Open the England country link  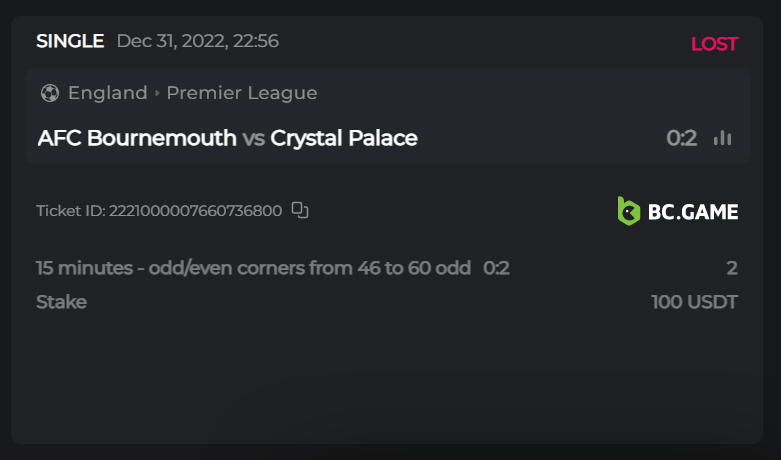[107, 93]
